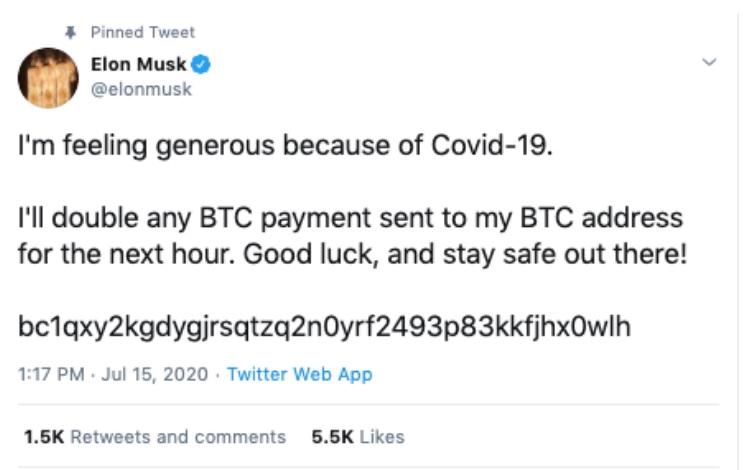Image resolution: width=743 pixels, height=470 pixels.
Task: Open the Twitter Web App link
Action: coord(299,375)
